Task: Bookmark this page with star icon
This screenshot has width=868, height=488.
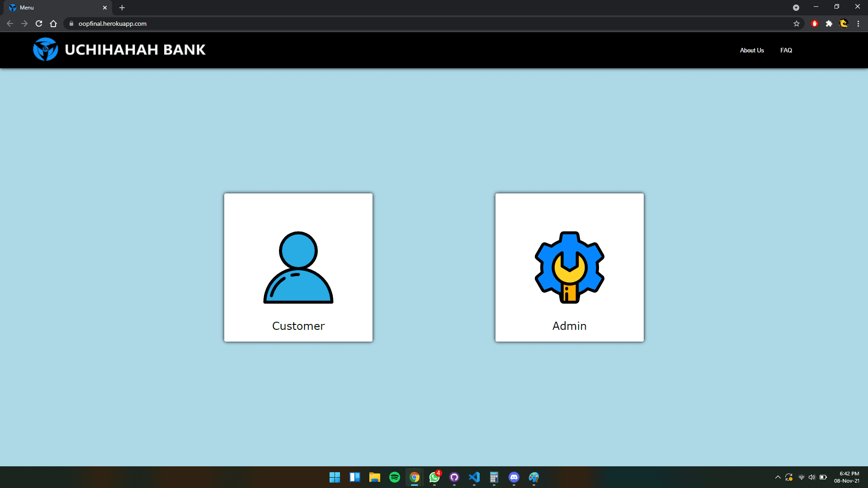Action: click(797, 23)
